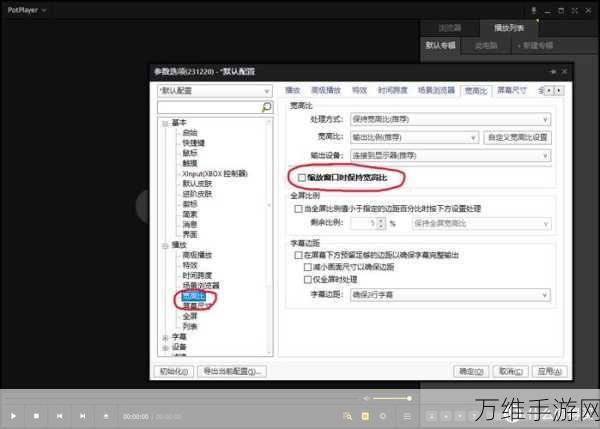Viewport: 600px width, 429px height.
Task: Click the yellow magnifier icon in player bar
Action: [347, 416]
